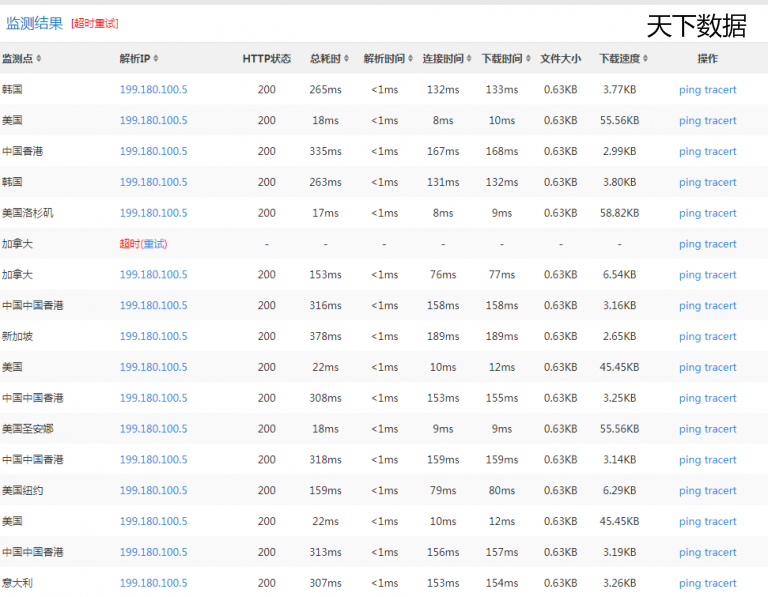This screenshot has width=768, height=597.
Task: Click the sort arrows beside 监测点 header
Action: 39,59
